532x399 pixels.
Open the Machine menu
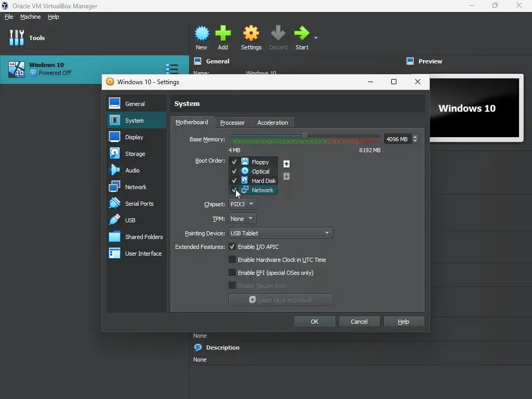[x=30, y=17]
